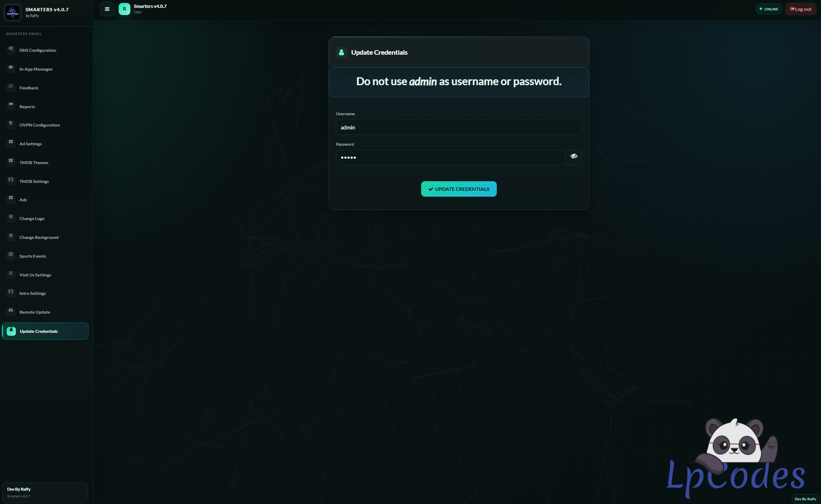Log out using the top-right button

point(801,9)
